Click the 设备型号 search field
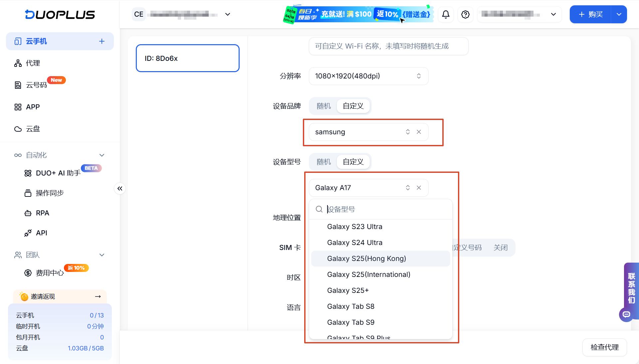639x364 pixels. coord(381,209)
